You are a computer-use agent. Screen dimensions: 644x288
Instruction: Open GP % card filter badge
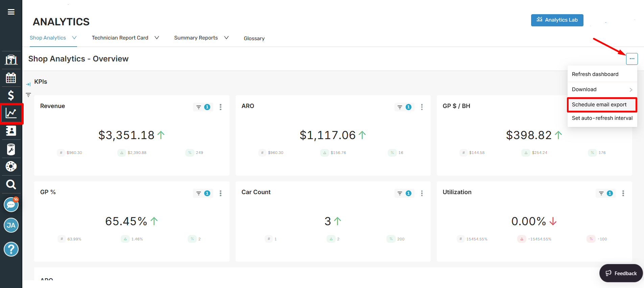click(x=203, y=193)
